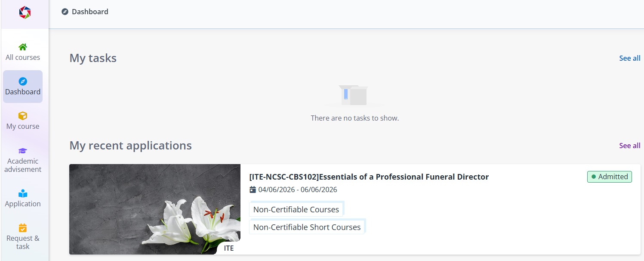Click the orange calendar Request & task icon
Image resolution: width=644 pixels, height=261 pixels.
tap(23, 228)
